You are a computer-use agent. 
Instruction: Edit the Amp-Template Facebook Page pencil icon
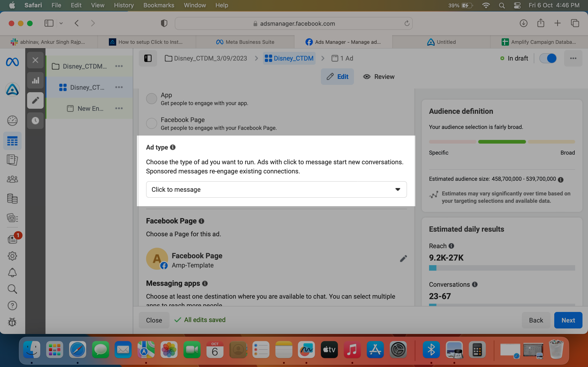(x=403, y=259)
